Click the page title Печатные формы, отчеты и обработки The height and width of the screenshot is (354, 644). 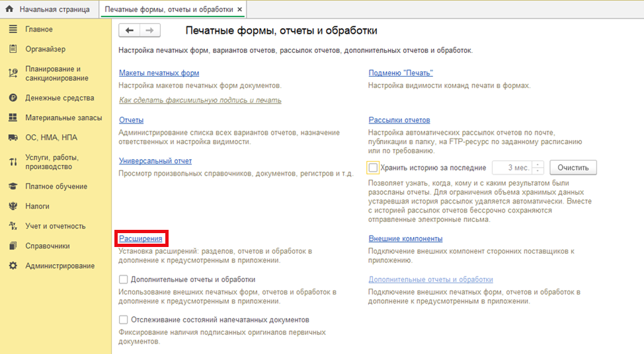(282, 30)
